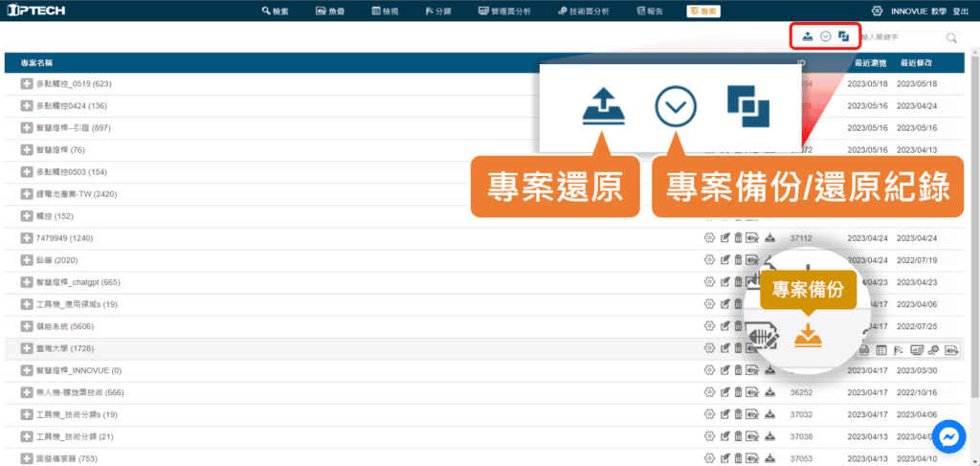
Task: Click the top-right settings gear icon
Action: pyautogui.click(x=877, y=11)
